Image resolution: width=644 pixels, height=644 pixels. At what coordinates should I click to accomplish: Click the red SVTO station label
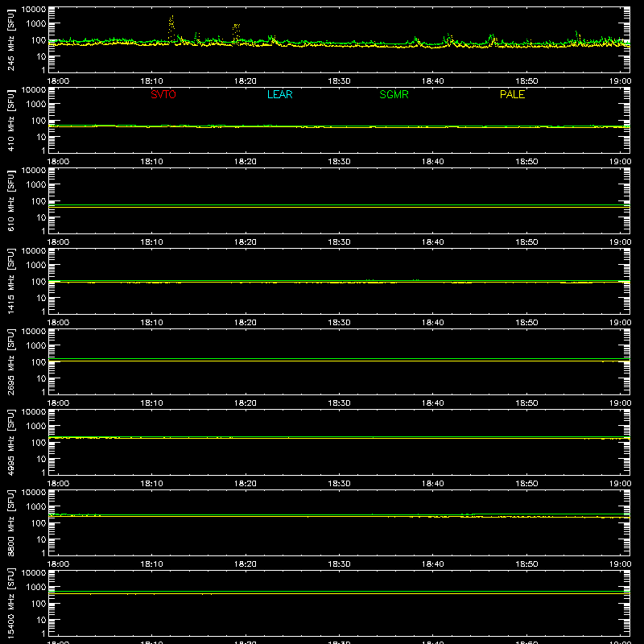[163, 94]
